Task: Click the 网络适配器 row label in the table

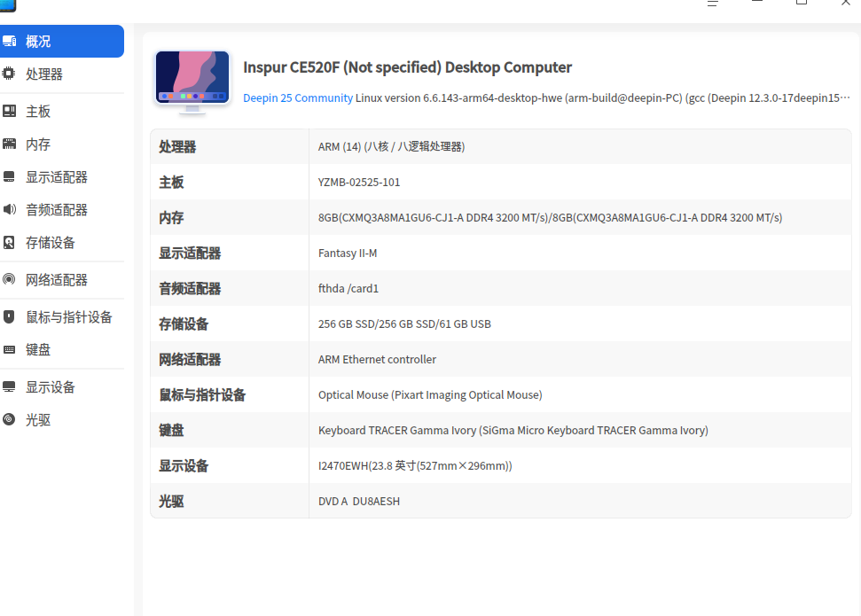Action: (x=190, y=360)
